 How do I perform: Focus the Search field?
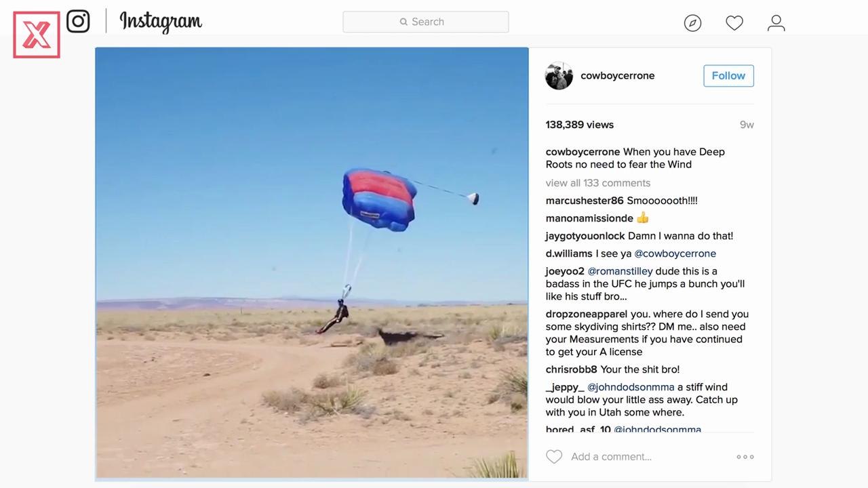(x=426, y=22)
